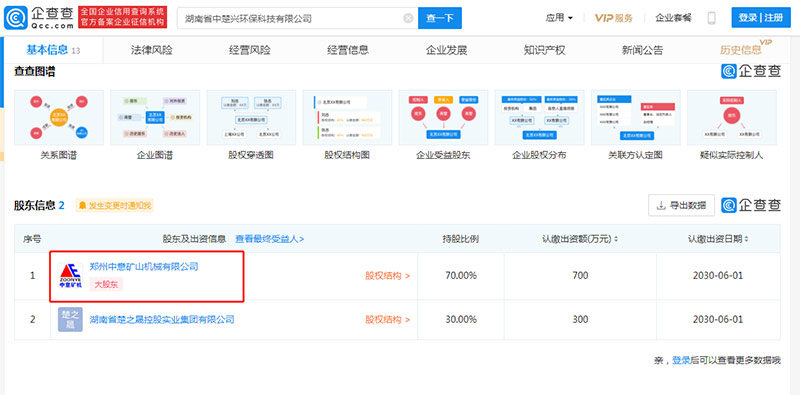Open the 股权穿透图 thumbnail
Image resolution: width=800 pixels, height=395 pixels.
tap(251, 118)
